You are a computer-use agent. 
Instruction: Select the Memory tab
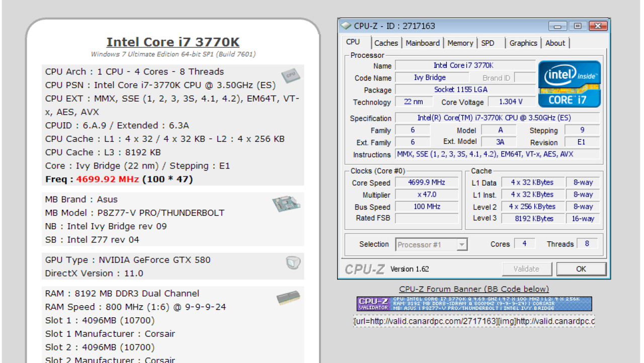pos(460,43)
